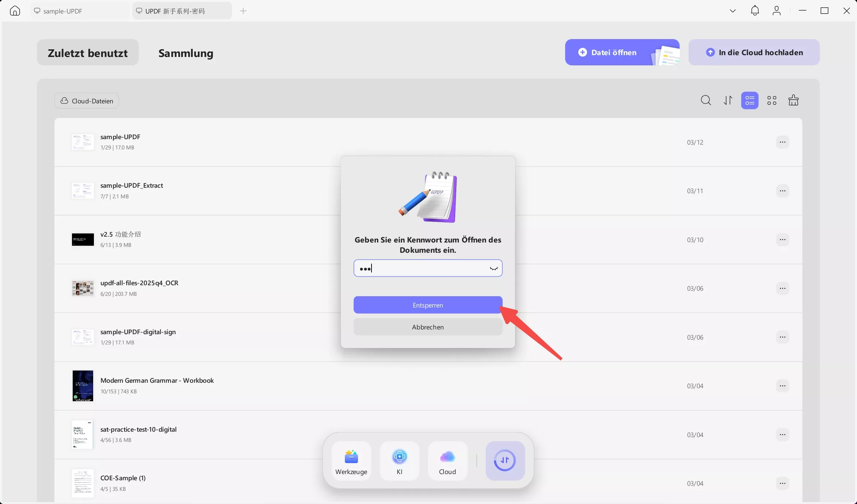The width and height of the screenshot is (857, 504).
Task: Open Cloud from bottom dock
Action: click(x=447, y=461)
